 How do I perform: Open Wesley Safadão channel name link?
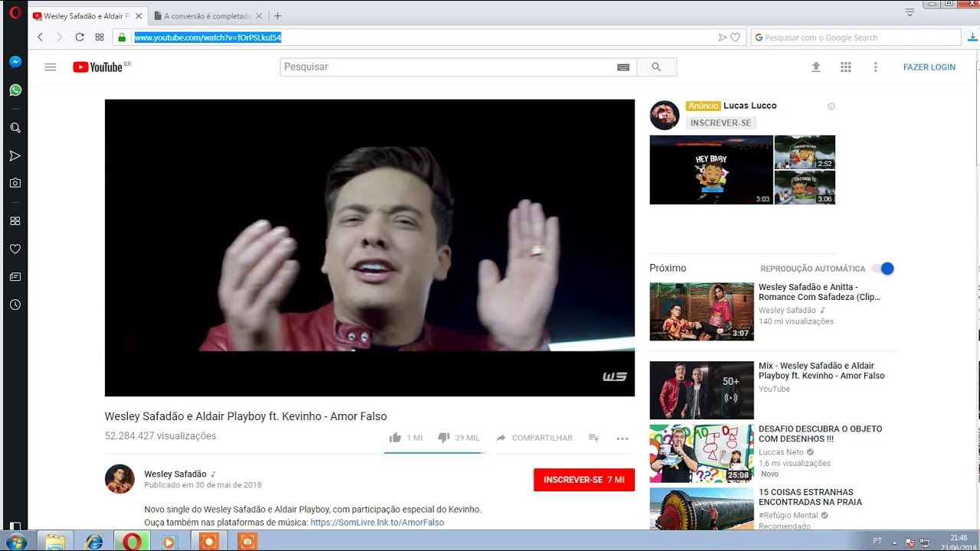[175, 474]
